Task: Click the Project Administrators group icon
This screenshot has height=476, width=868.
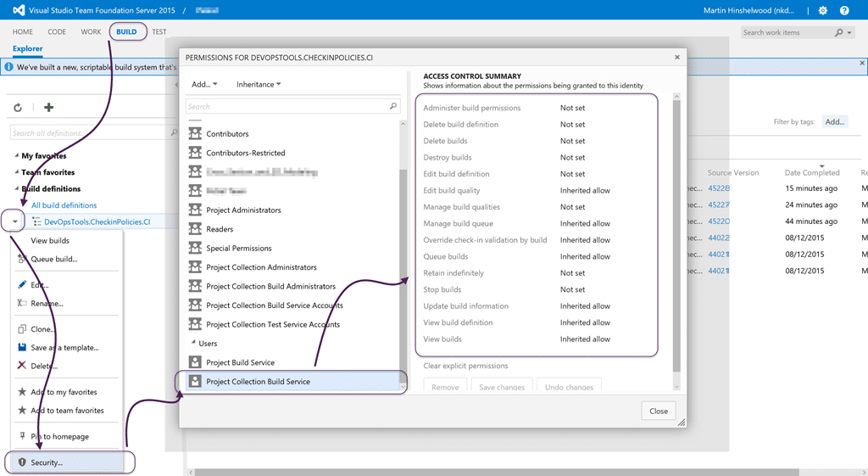Action: point(195,210)
